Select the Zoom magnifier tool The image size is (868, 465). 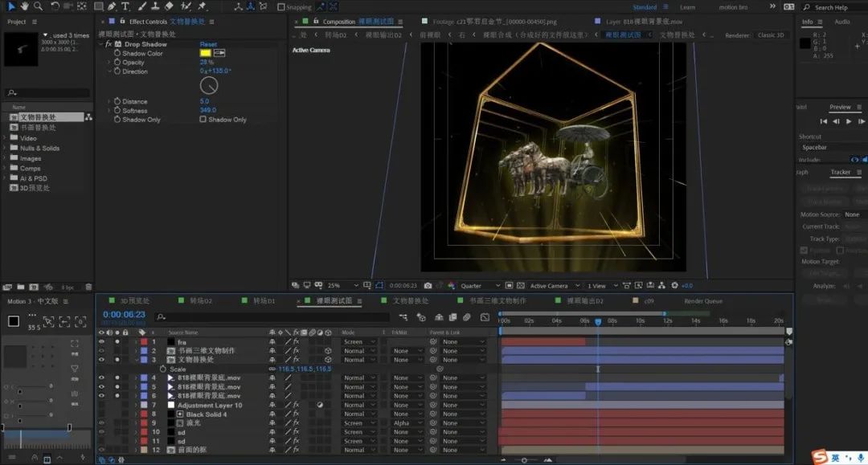(36, 6)
